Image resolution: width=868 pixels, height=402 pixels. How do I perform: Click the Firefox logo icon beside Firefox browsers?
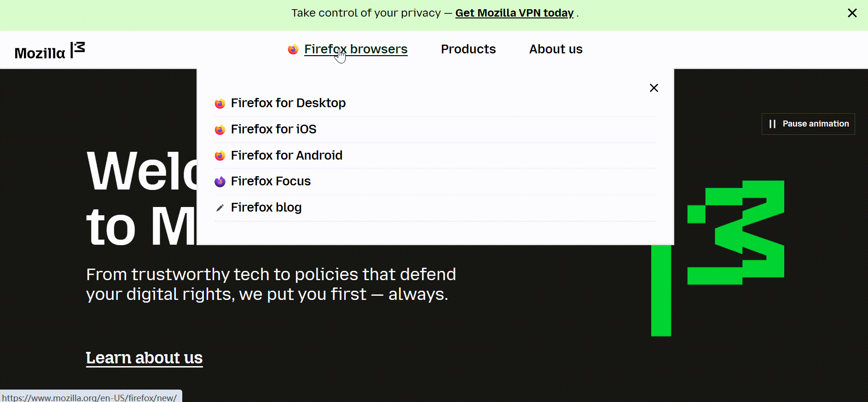(x=293, y=49)
